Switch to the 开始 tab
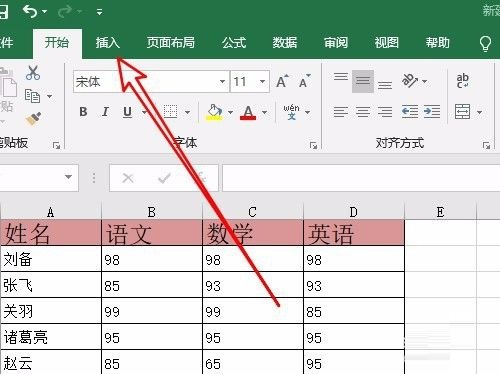The height and width of the screenshot is (374, 500). (57, 43)
